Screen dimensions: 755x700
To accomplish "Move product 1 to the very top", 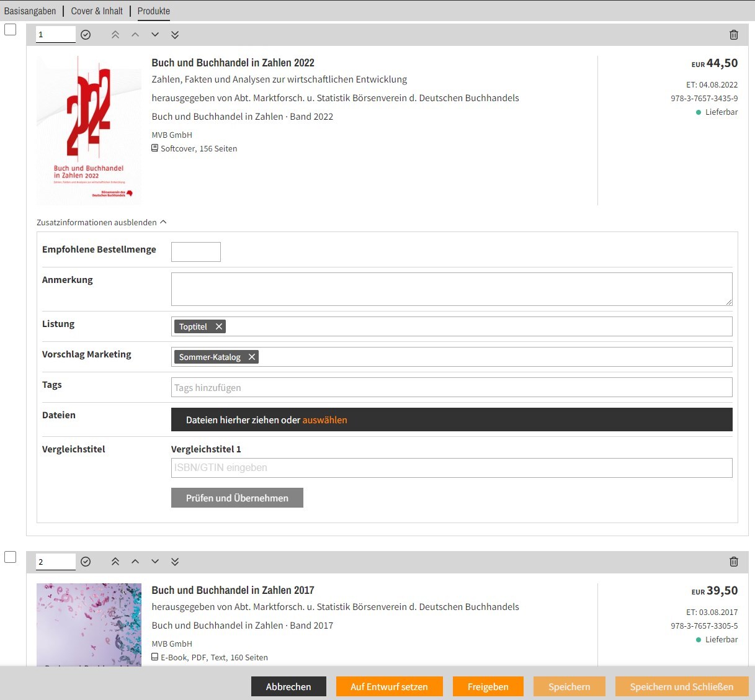I will click(115, 35).
